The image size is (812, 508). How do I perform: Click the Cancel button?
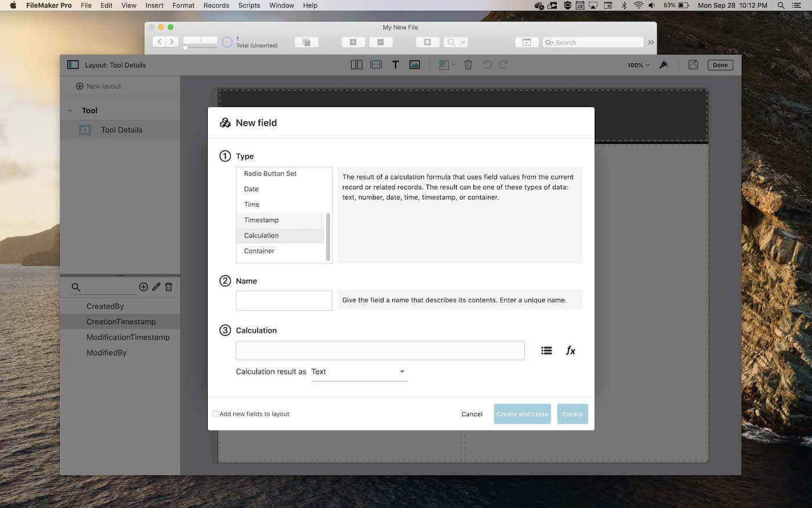point(472,414)
